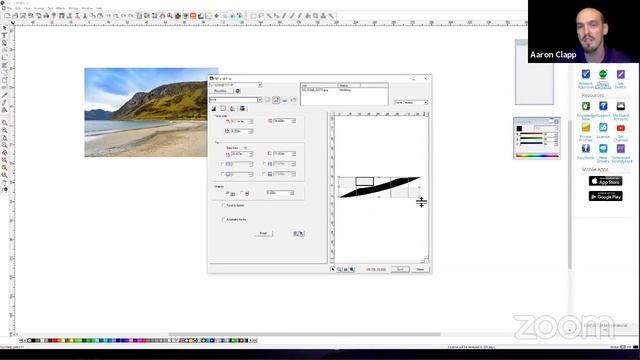Open the New Drivers icon
This screenshot has width=640, height=360.
(x=603, y=149)
